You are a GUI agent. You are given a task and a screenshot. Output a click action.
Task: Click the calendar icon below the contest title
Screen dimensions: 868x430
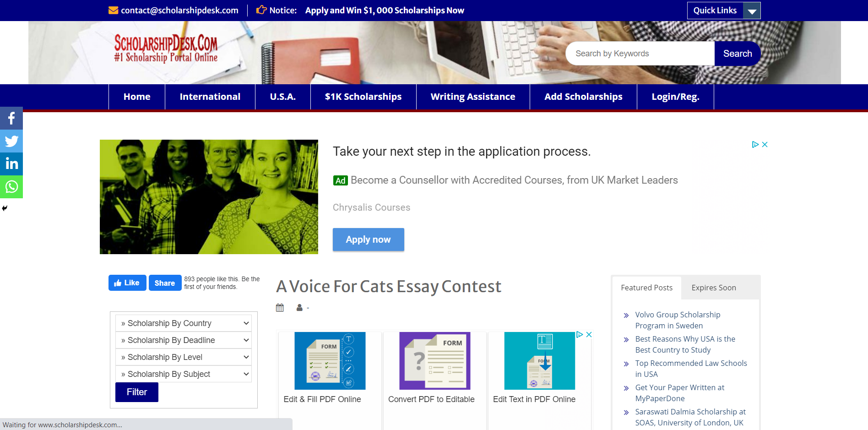click(x=280, y=307)
